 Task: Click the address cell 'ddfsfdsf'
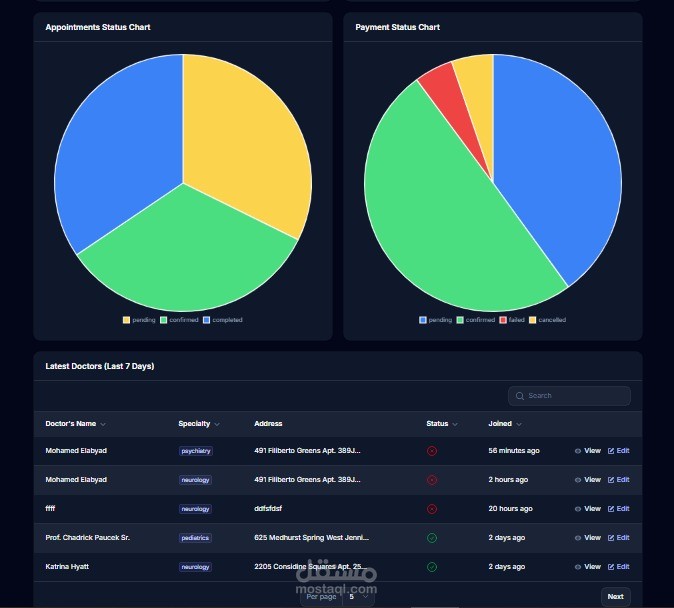(x=268, y=509)
